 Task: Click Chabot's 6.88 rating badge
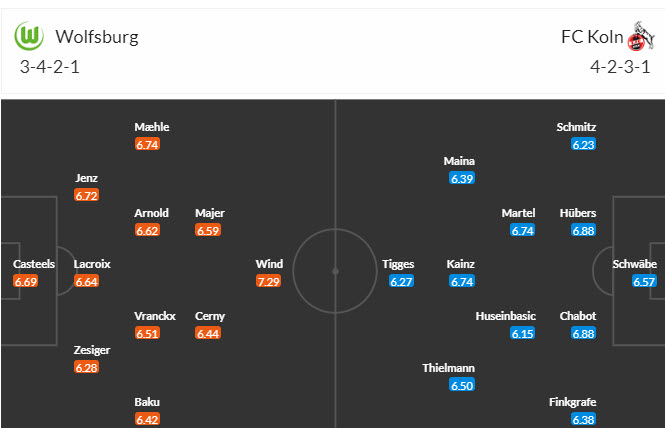tap(584, 333)
